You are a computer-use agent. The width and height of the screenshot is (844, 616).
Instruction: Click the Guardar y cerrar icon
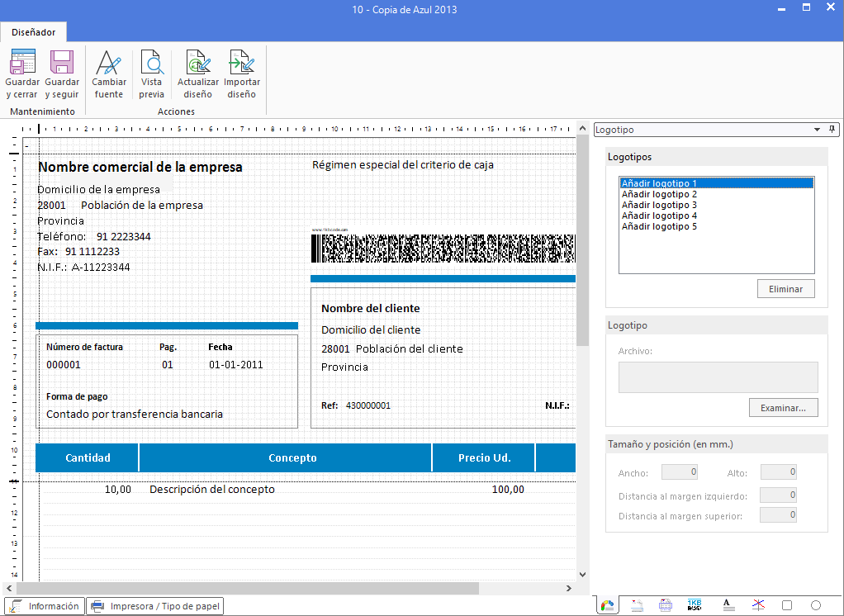22,74
